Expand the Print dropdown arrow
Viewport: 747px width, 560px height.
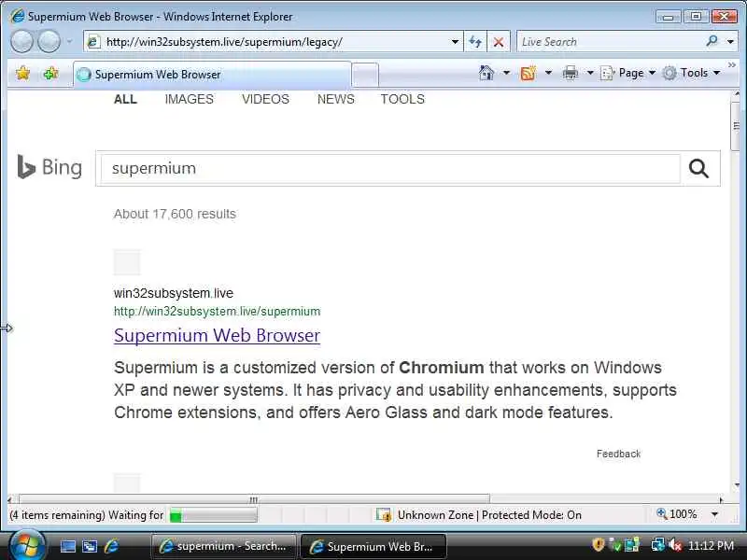590,73
